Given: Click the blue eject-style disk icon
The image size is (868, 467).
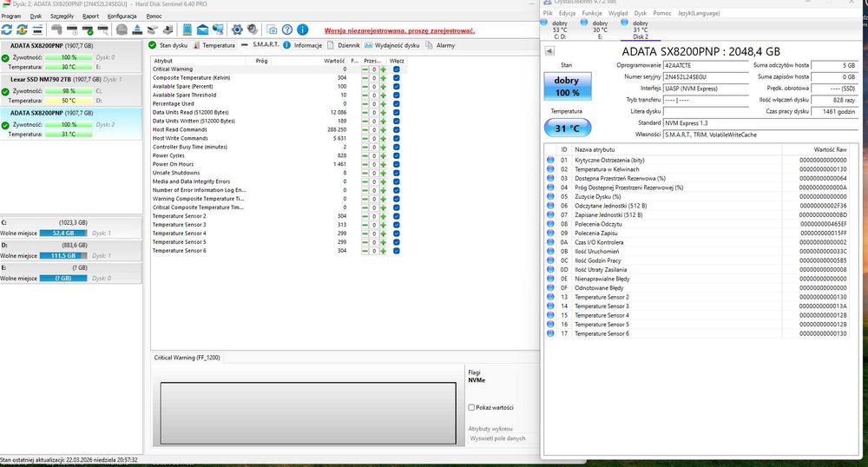Looking at the screenshot, I should point(137,30).
